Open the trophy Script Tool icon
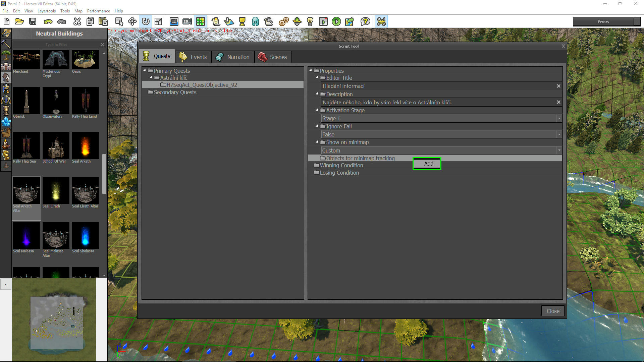 click(242, 22)
